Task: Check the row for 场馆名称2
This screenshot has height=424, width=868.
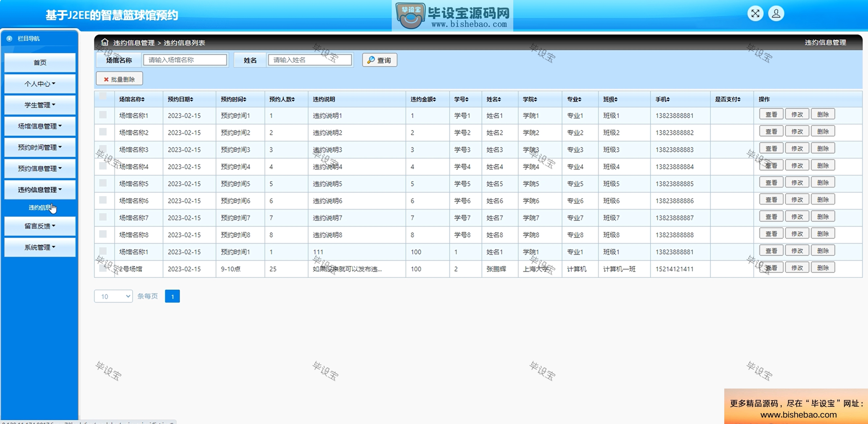Action: (103, 132)
